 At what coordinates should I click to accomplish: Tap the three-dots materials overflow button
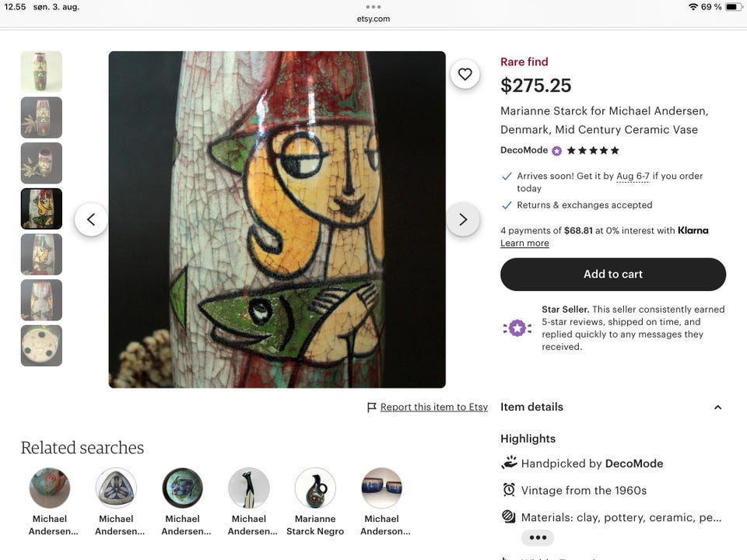(538, 537)
